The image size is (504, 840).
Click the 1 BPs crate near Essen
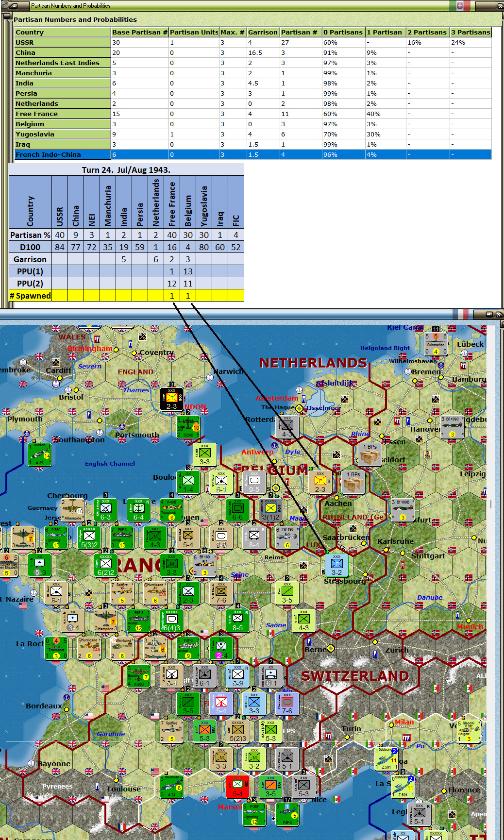pyautogui.click(x=370, y=455)
